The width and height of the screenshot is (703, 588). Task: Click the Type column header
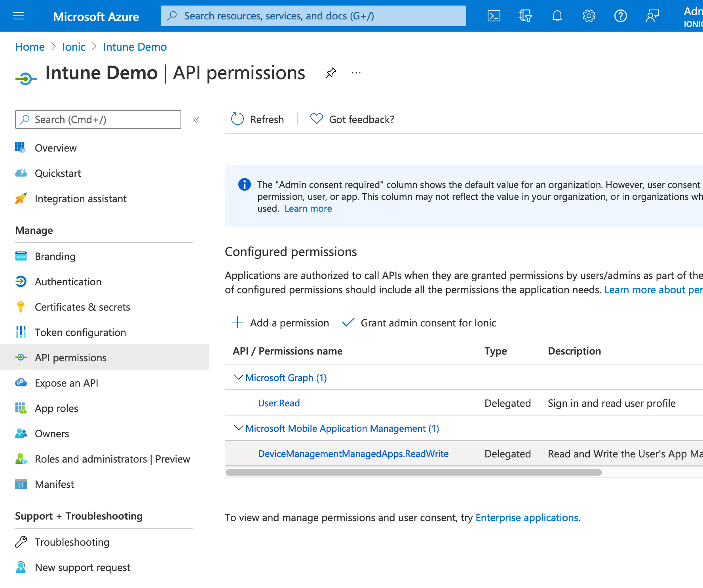(496, 351)
